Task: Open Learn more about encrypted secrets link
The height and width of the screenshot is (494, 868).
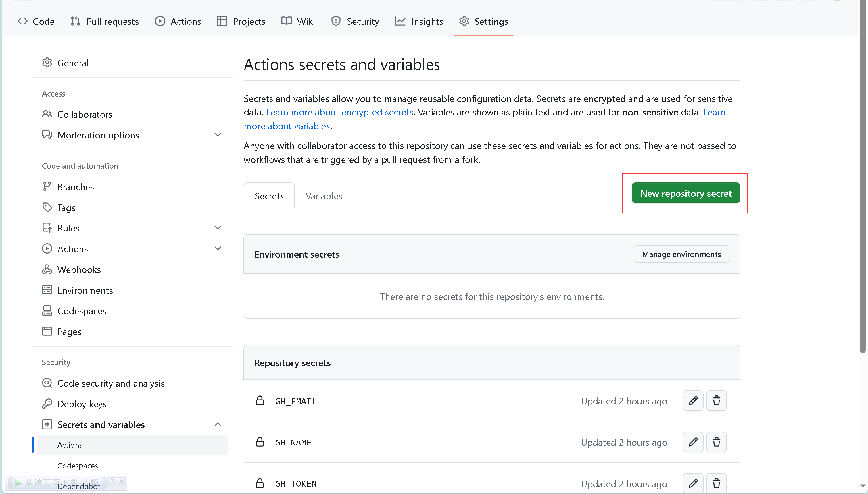Action: pos(339,112)
